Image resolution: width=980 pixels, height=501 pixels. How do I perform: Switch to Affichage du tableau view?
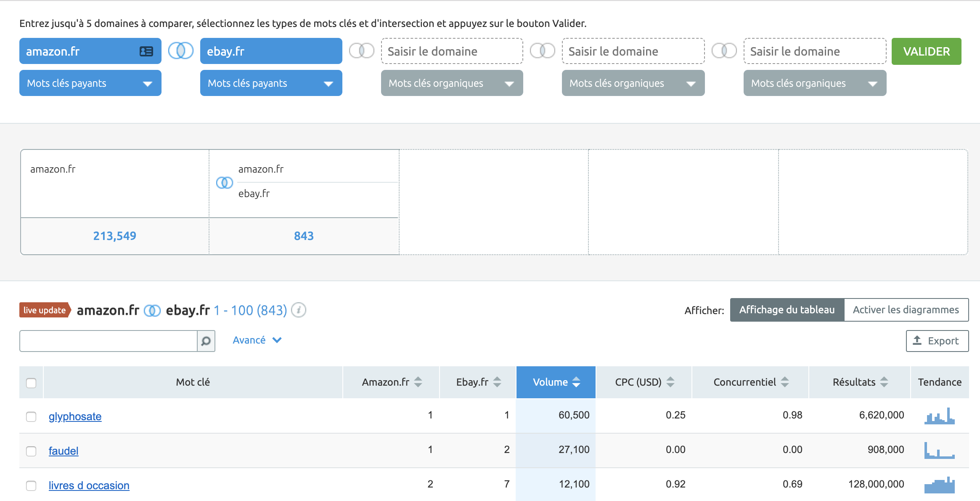(787, 310)
